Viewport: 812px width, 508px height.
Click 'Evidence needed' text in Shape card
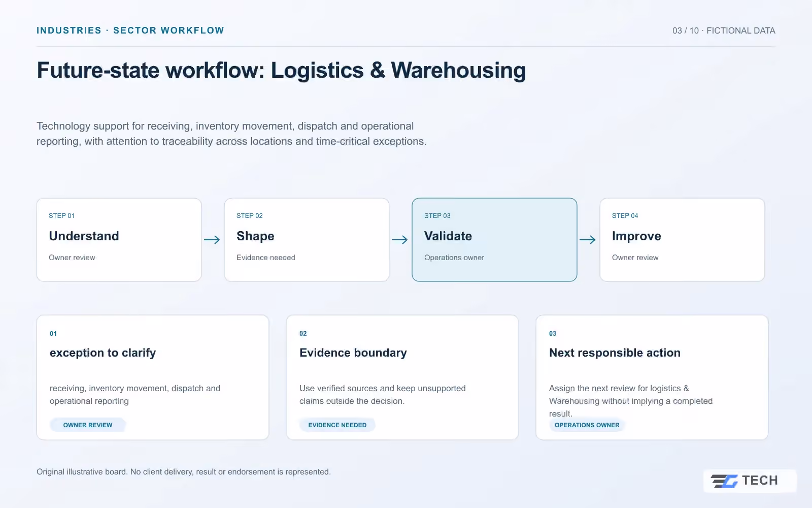point(266,258)
